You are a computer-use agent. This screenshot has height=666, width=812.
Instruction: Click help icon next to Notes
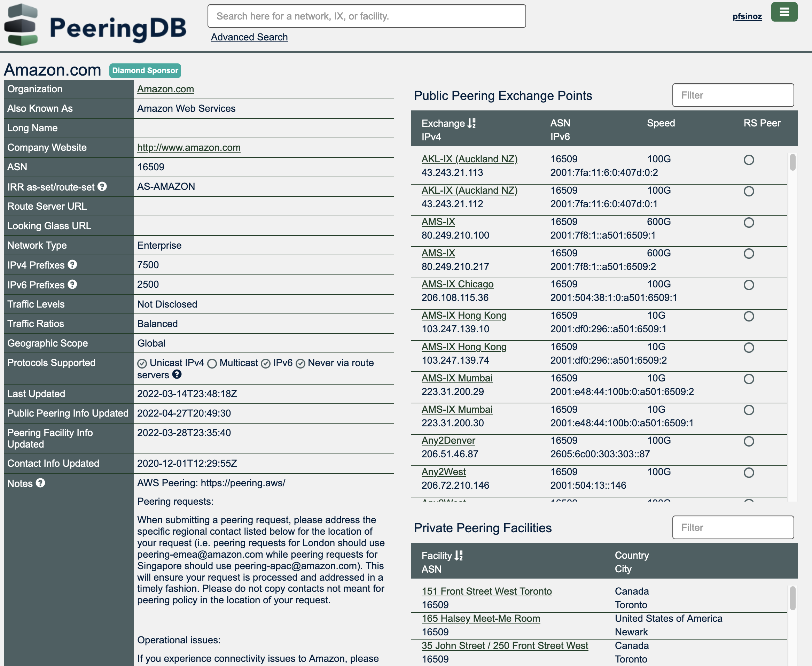40,483
